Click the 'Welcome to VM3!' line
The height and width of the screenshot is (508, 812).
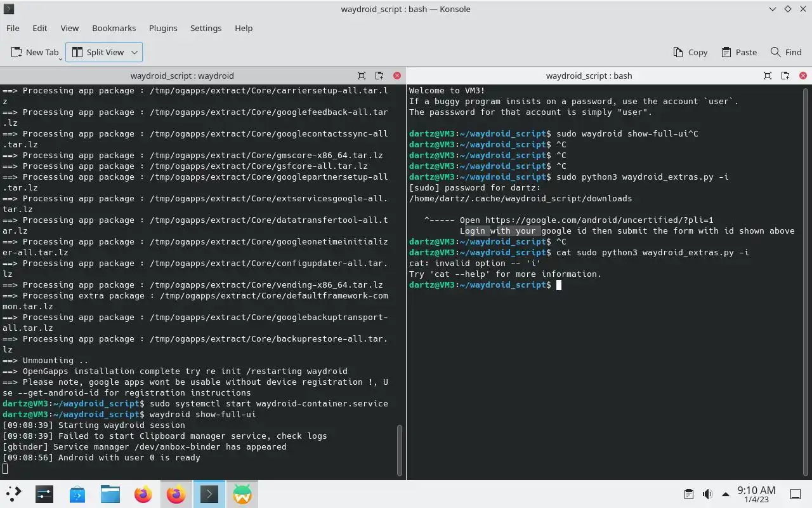(447, 90)
